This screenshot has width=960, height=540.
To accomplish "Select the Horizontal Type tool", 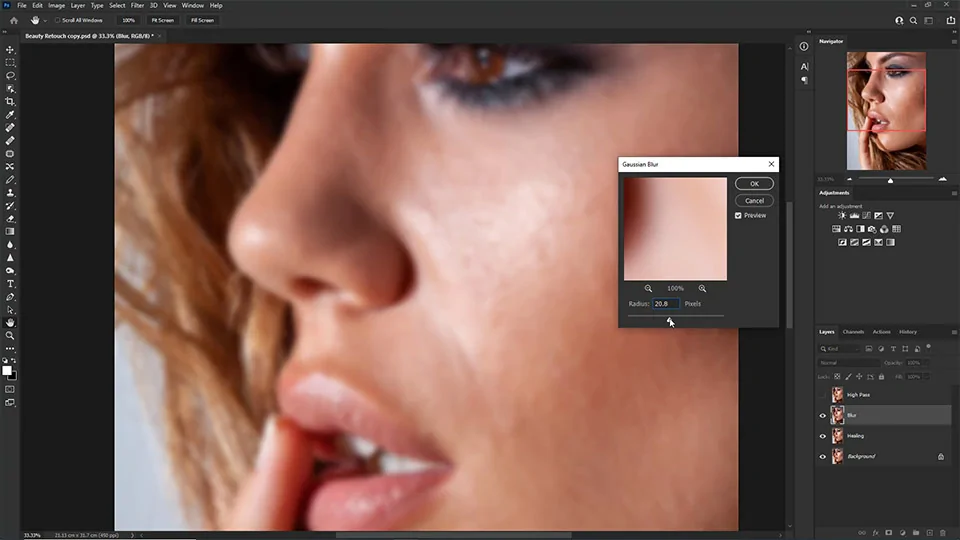I will point(10,283).
